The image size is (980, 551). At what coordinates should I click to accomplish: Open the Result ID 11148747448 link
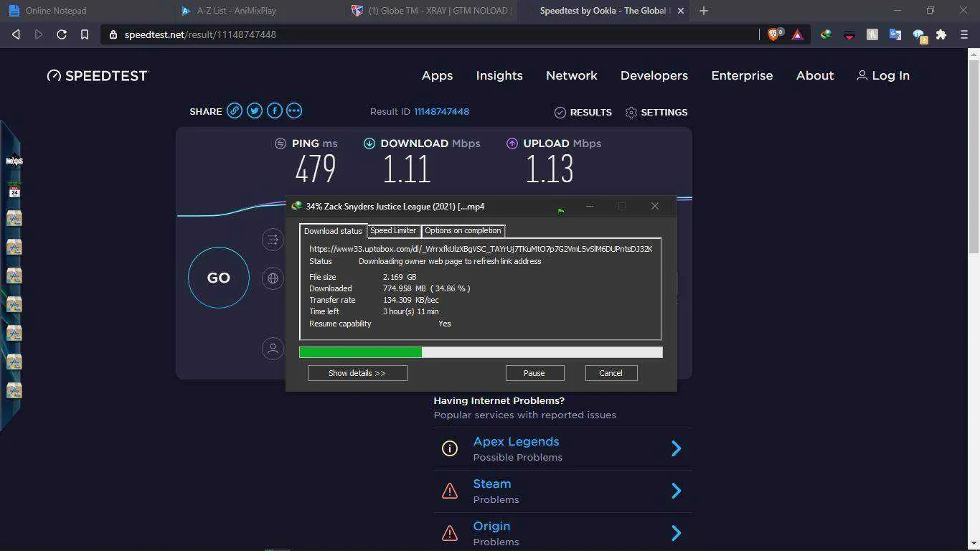(441, 112)
